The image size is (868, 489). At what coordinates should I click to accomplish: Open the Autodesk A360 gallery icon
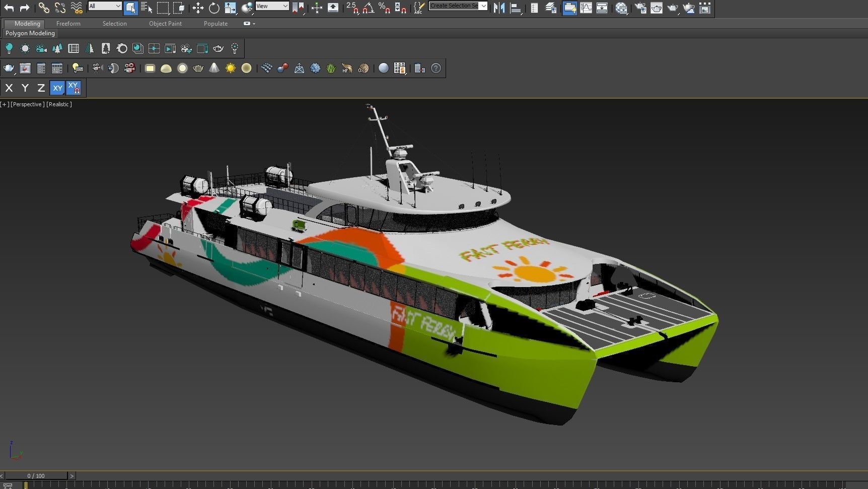tap(705, 8)
